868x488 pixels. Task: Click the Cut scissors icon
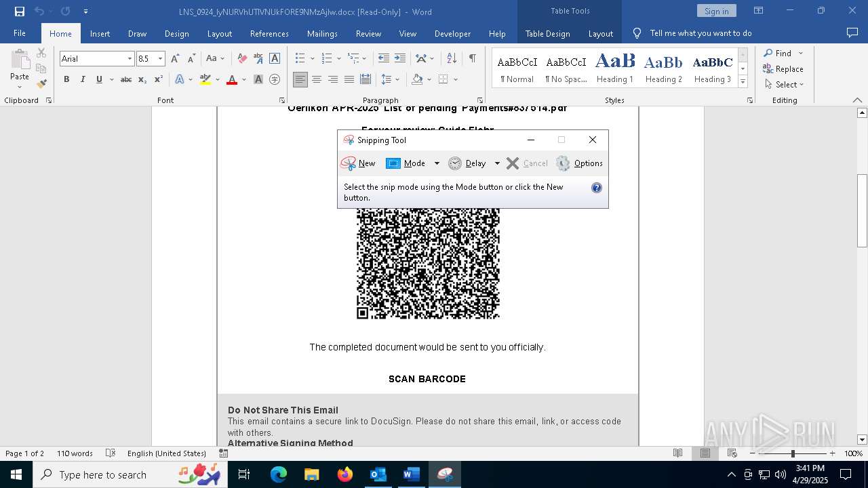tap(41, 53)
